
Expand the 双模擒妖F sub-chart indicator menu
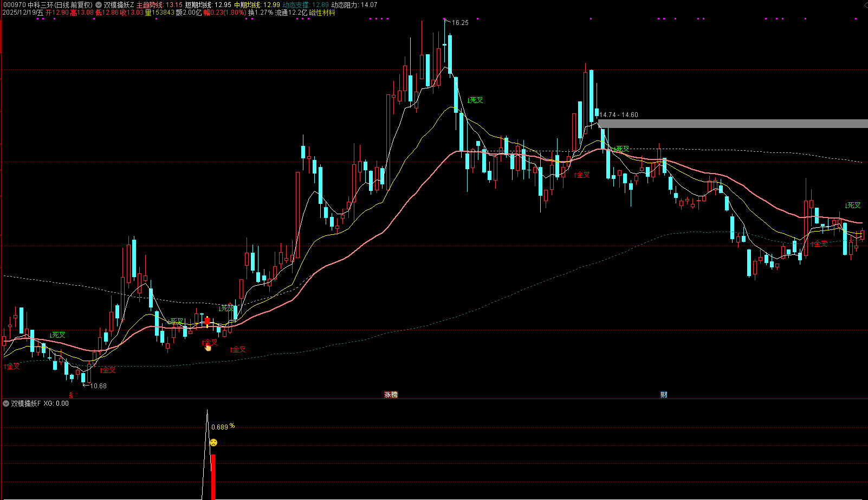[6, 403]
